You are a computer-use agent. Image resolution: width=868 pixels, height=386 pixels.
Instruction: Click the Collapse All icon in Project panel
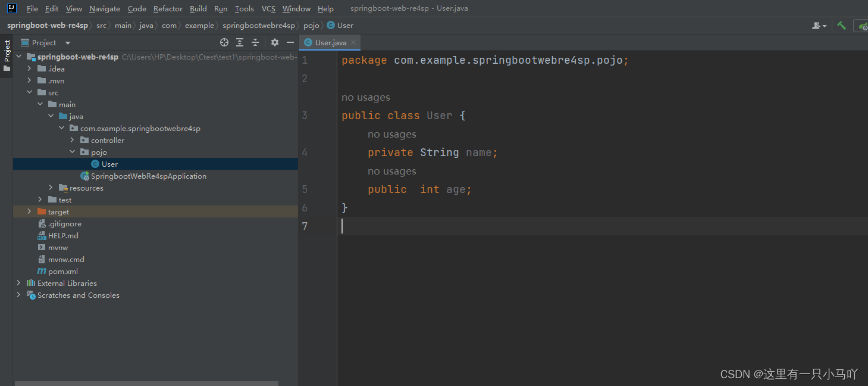pyautogui.click(x=255, y=42)
